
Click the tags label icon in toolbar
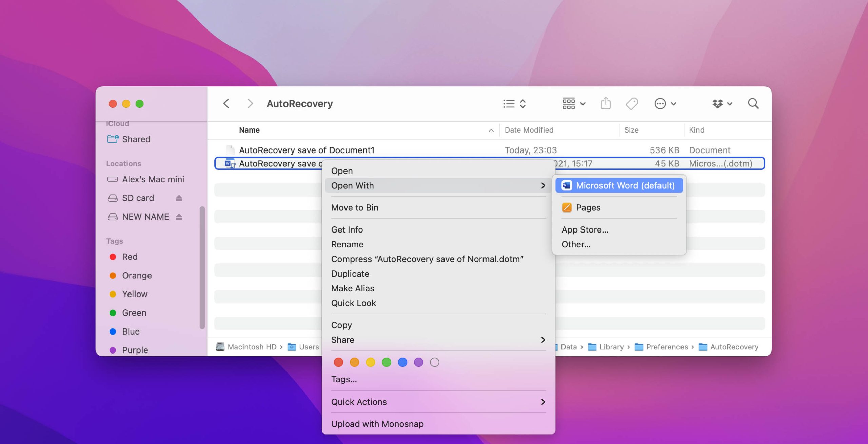(x=632, y=104)
